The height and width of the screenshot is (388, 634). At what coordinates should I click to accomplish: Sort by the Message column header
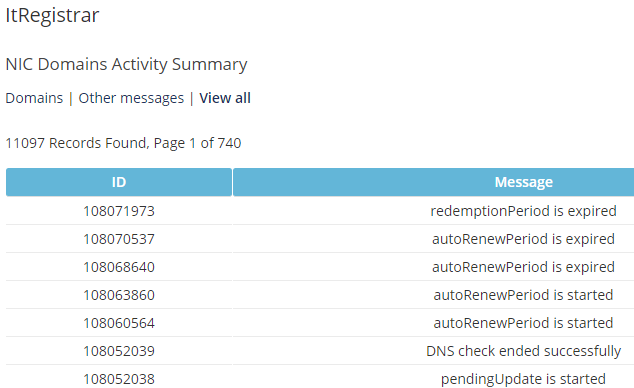click(x=524, y=182)
